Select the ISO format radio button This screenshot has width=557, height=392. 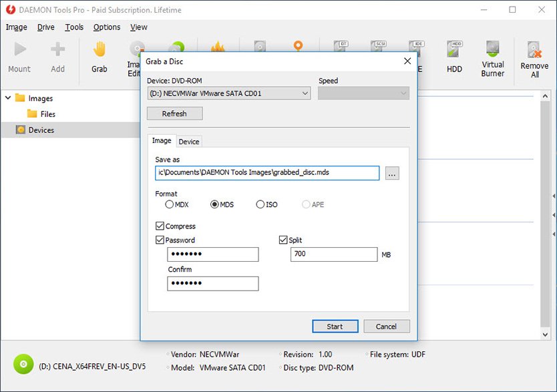260,204
